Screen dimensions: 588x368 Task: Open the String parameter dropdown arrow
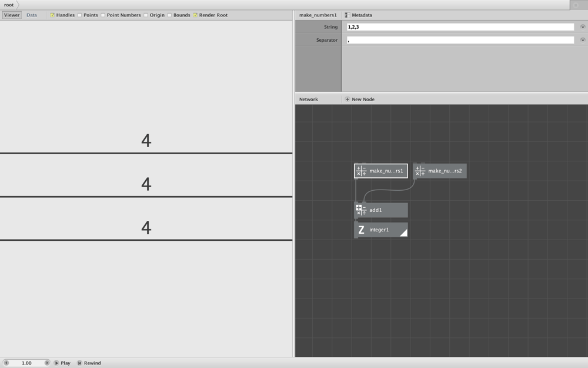pos(583,27)
